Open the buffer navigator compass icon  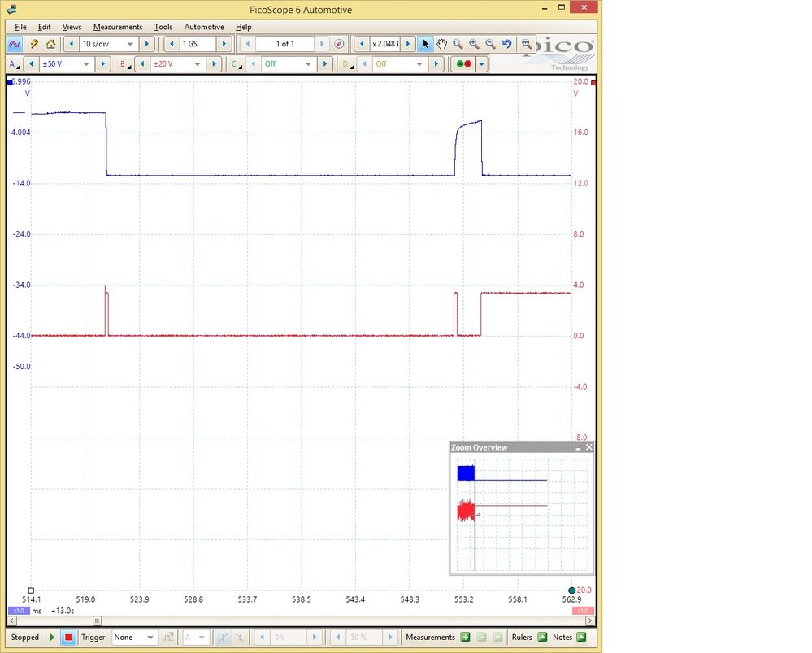[339, 44]
